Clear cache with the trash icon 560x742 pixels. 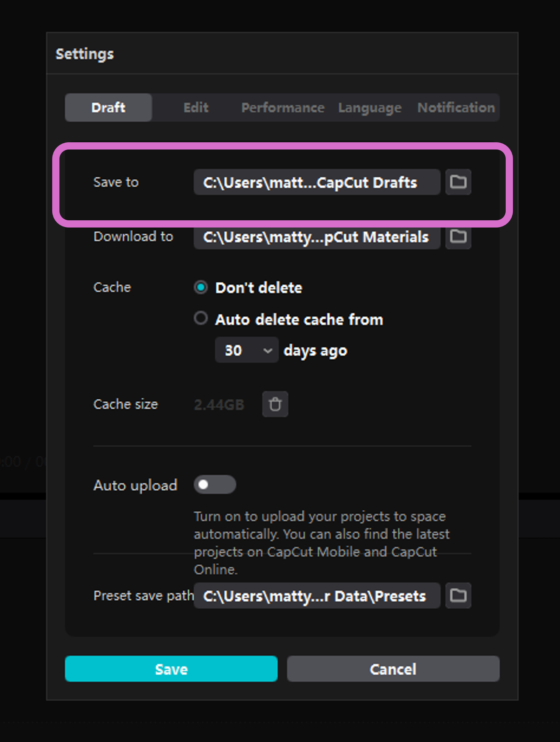275,404
